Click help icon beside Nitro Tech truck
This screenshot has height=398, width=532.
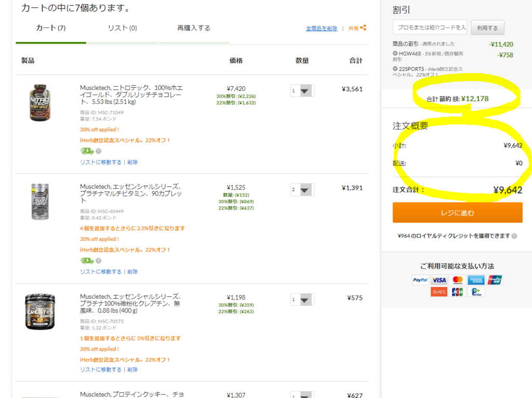coord(98,151)
